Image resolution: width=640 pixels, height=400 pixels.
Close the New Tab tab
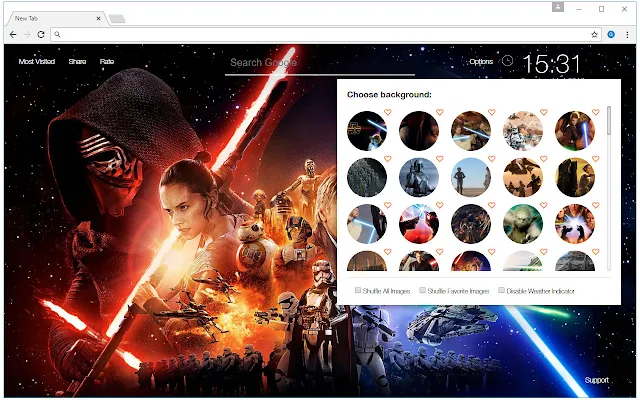point(98,18)
